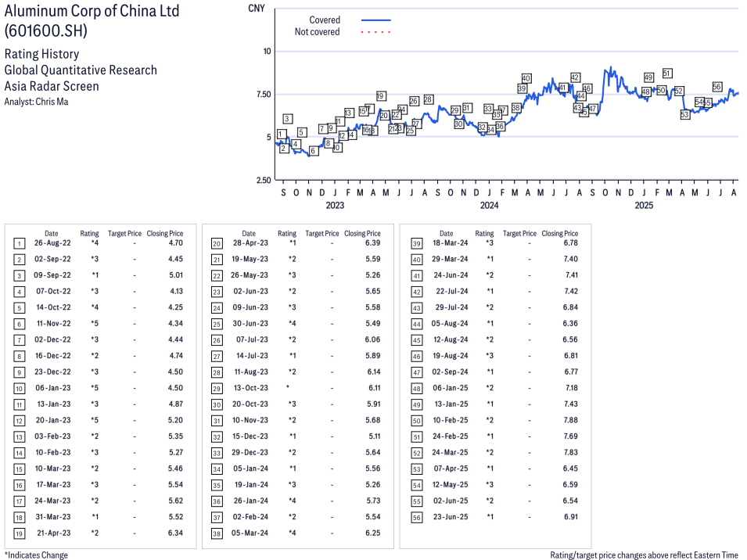Viewport: 747px width, 560px height.
Task: Click the closing price 7.88
Action: pos(571,420)
